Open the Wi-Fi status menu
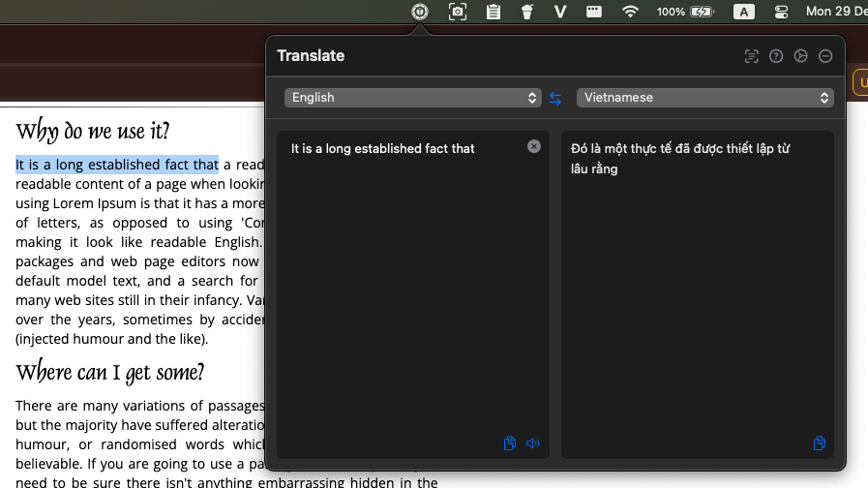868x488 pixels. tap(631, 12)
